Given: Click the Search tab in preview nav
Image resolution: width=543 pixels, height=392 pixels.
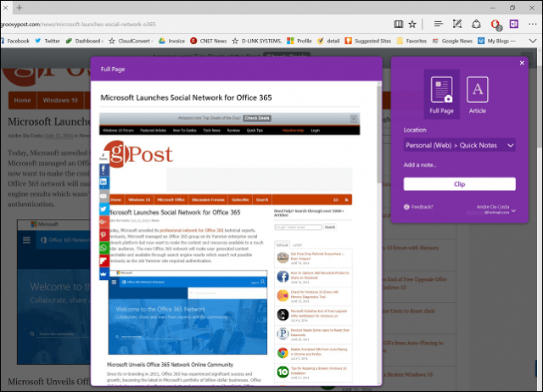Looking at the screenshot, I should [262, 199].
